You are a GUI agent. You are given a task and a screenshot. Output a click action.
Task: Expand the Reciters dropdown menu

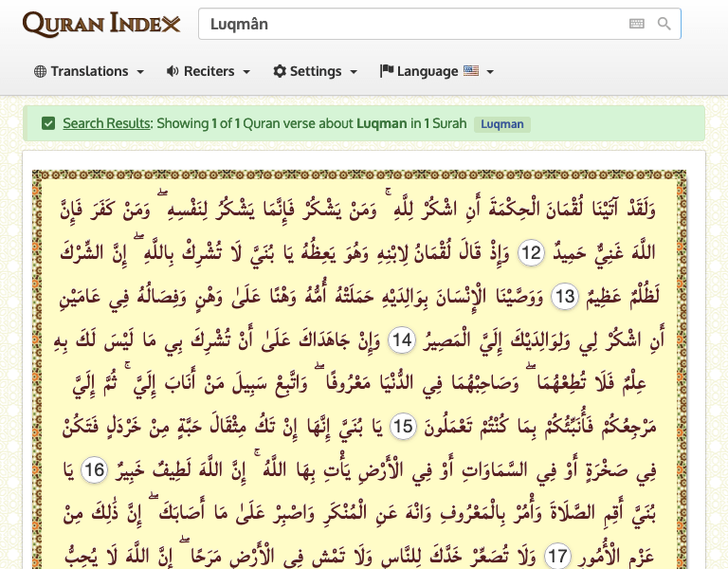coord(208,71)
